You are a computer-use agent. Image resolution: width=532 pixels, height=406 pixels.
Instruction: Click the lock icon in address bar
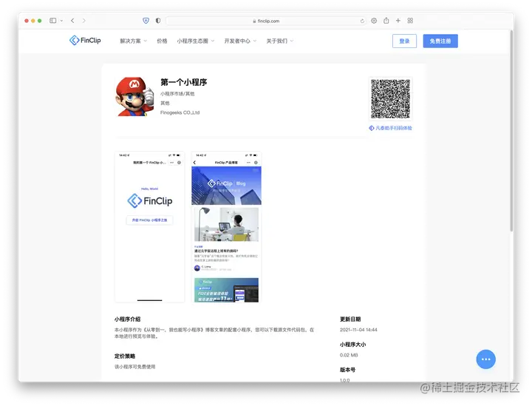[x=254, y=21]
